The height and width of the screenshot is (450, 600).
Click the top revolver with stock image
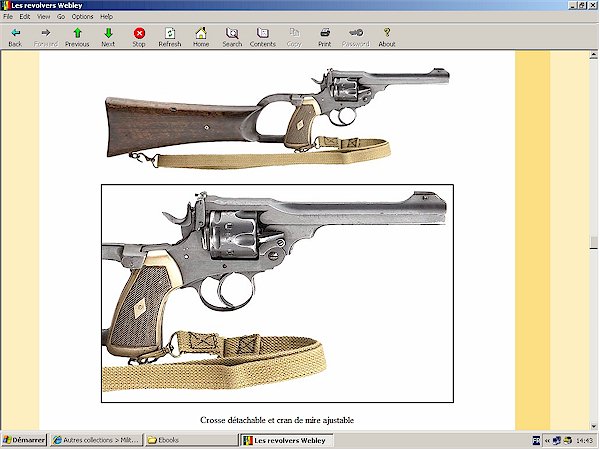click(277, 118)
